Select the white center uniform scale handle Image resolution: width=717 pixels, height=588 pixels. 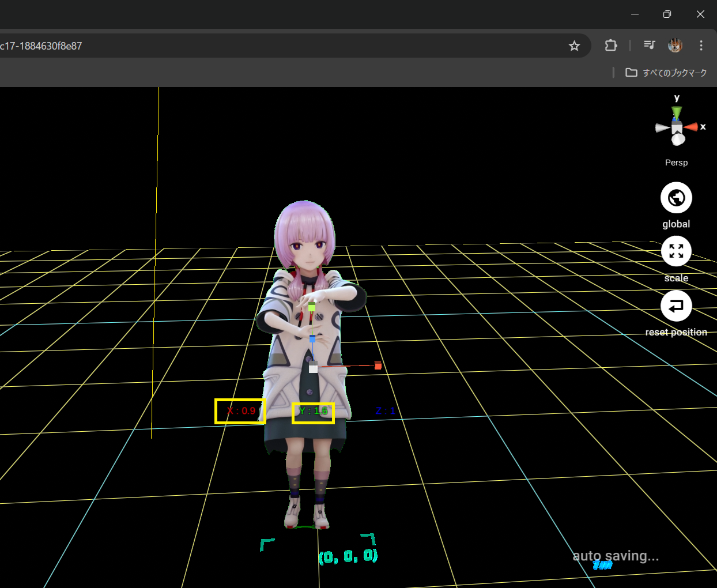313,368
